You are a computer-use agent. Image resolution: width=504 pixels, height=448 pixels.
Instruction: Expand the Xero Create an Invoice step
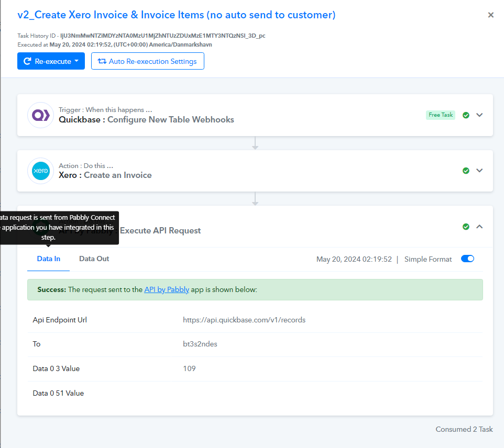click(479, 171)
